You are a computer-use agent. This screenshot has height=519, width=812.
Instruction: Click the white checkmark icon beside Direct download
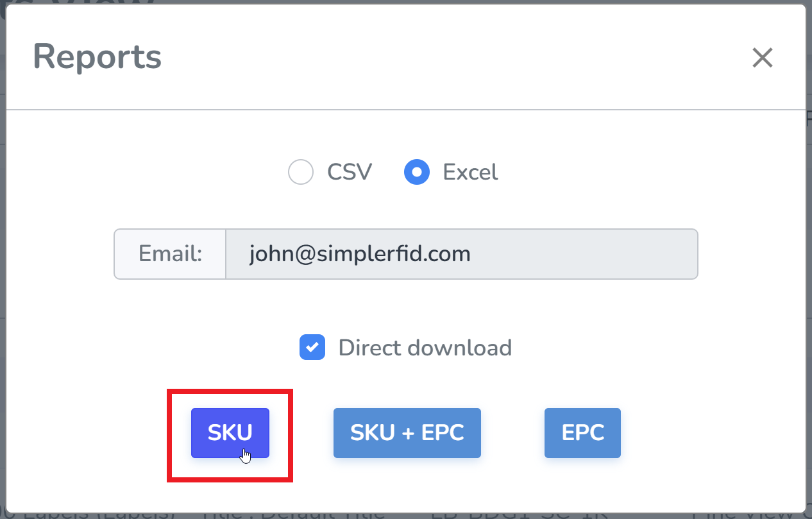click(312, 348)
